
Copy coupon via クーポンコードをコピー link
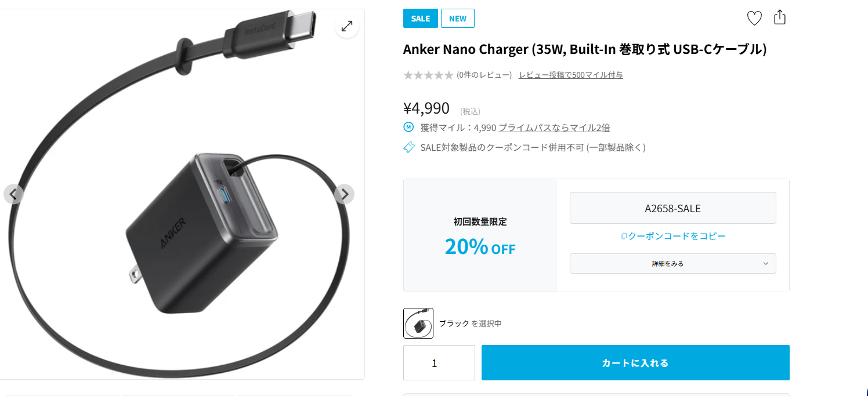click(x=673, y=236)
